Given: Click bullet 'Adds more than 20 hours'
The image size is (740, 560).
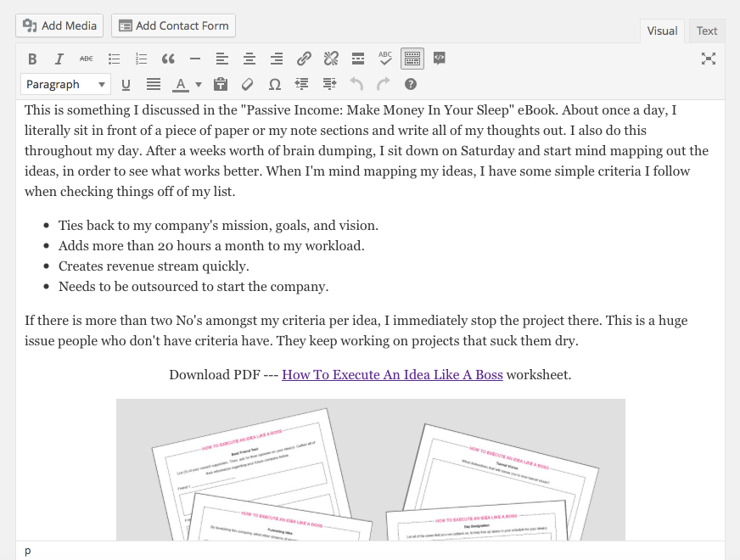Looking at the screenshot, I should 211,246.
